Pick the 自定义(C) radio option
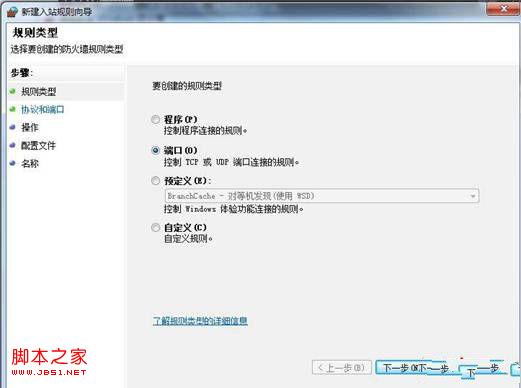This screenshot has width=521, height=388. click(x=156, y=227)
